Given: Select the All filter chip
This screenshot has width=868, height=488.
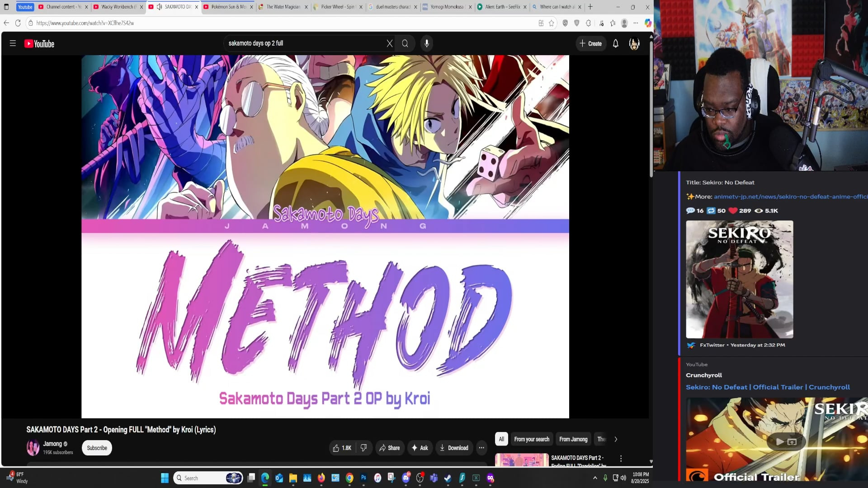Looking at the screenshot, I should click(x=501, y=439).
